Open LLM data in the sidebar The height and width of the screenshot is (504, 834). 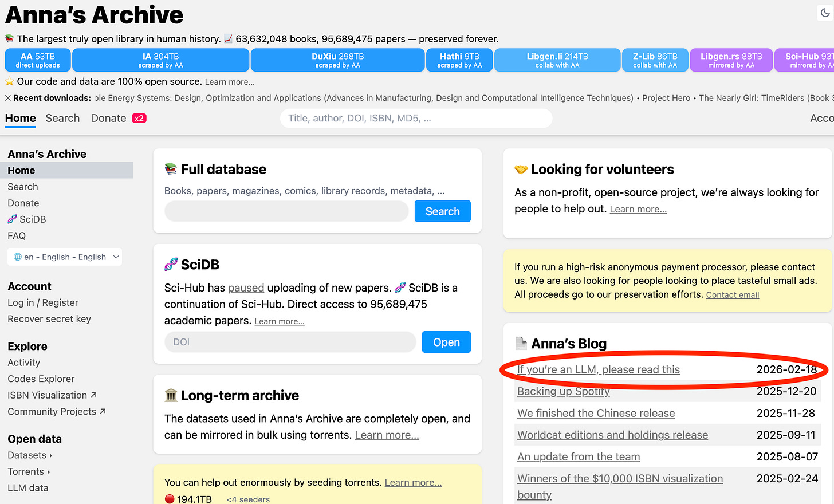click(28, 488)
